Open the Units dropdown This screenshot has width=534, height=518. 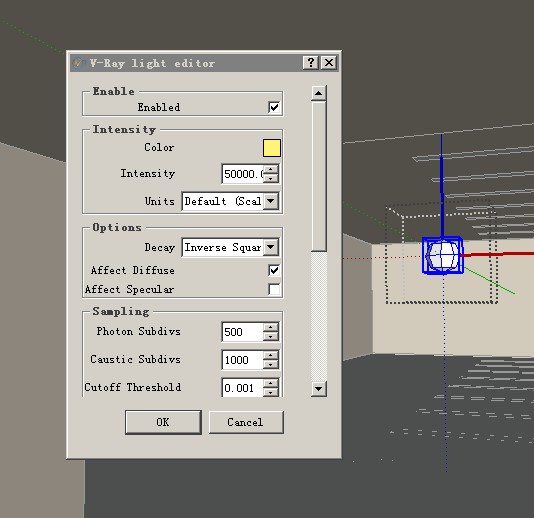pos(271,201)
